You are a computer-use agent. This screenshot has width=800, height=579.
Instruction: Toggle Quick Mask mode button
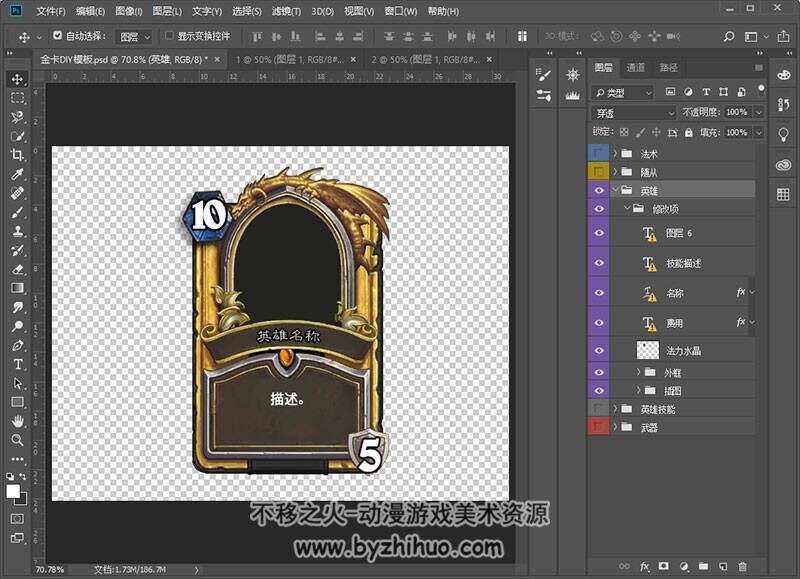17,519
